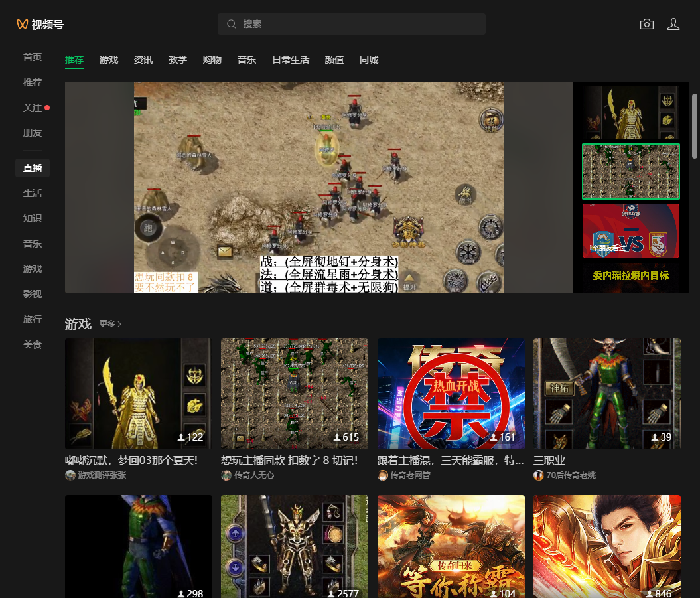The height and width of the screenshot is (598, 700).
Task: Open 等你称霸 thumbnail with 104 viewers
Action: click(x=451, y=546)
